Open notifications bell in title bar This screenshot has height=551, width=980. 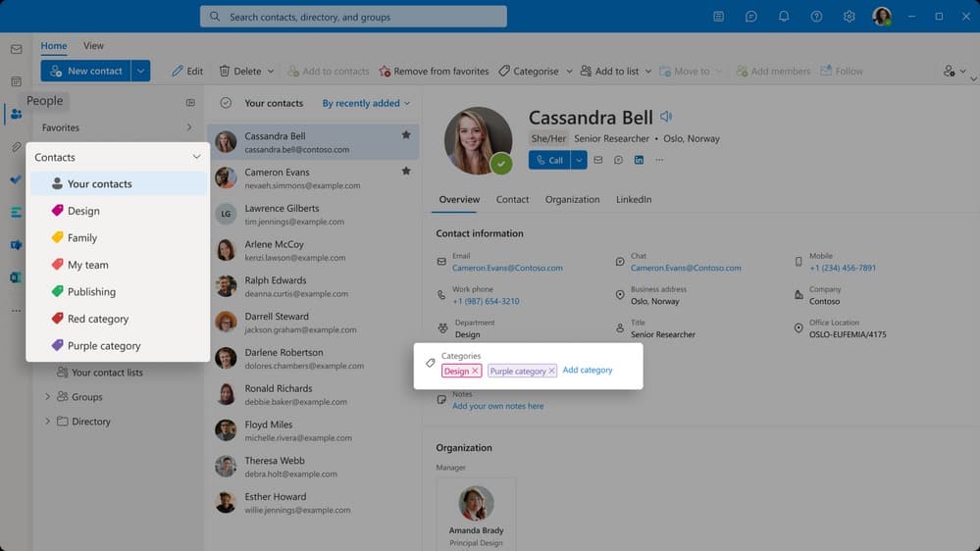[784, 17]
